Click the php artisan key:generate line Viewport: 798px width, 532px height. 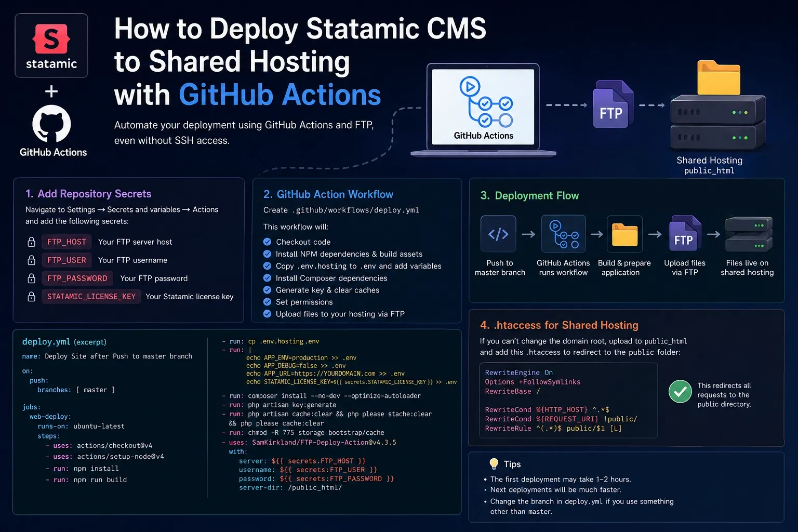coord(279,405)
